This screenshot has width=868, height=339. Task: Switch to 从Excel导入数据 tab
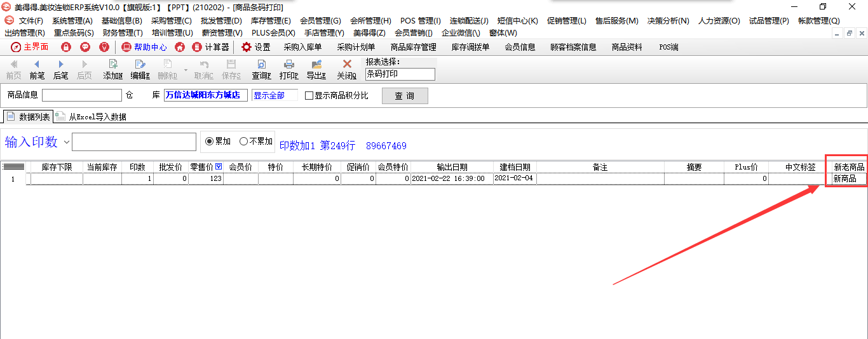coord(92,117)
